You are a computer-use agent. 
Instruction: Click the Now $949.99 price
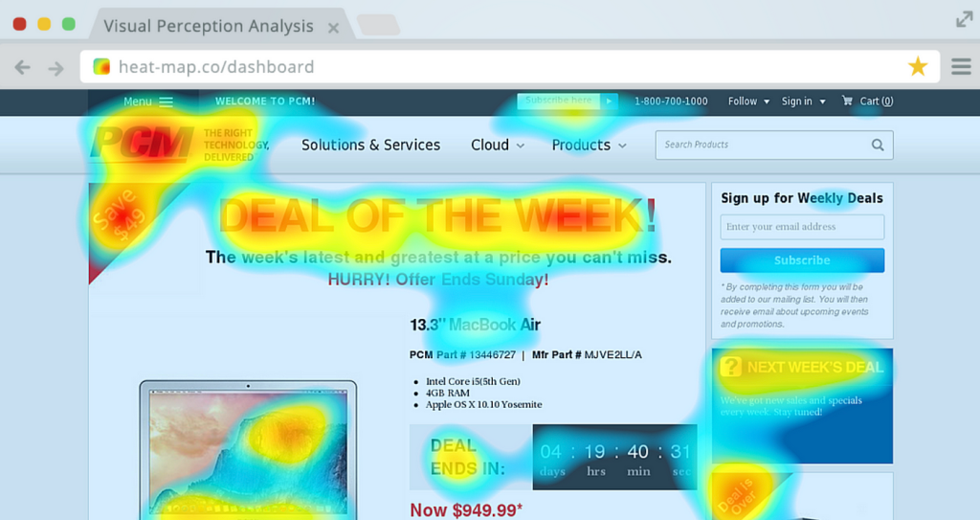point(466,510)
